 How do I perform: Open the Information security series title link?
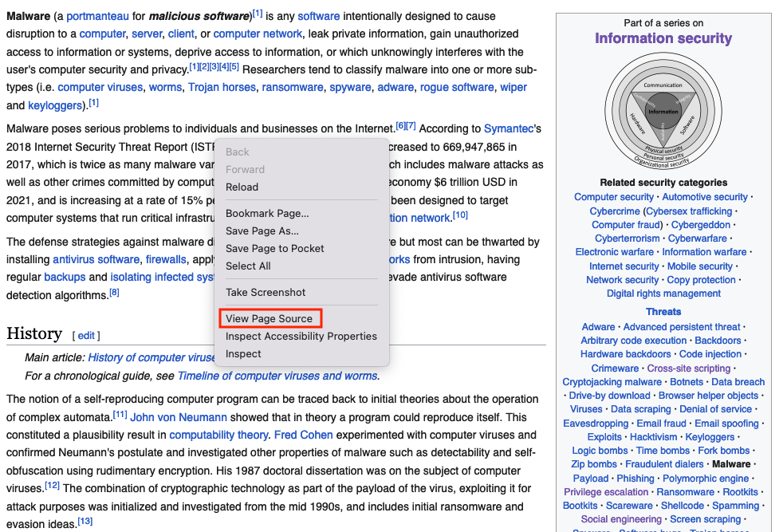(663, 38)
